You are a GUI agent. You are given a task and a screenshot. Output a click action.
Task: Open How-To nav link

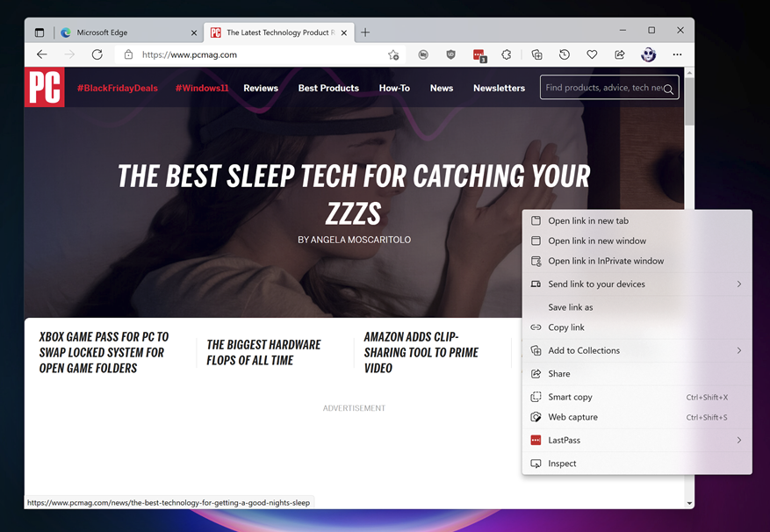tap(394, 88)
